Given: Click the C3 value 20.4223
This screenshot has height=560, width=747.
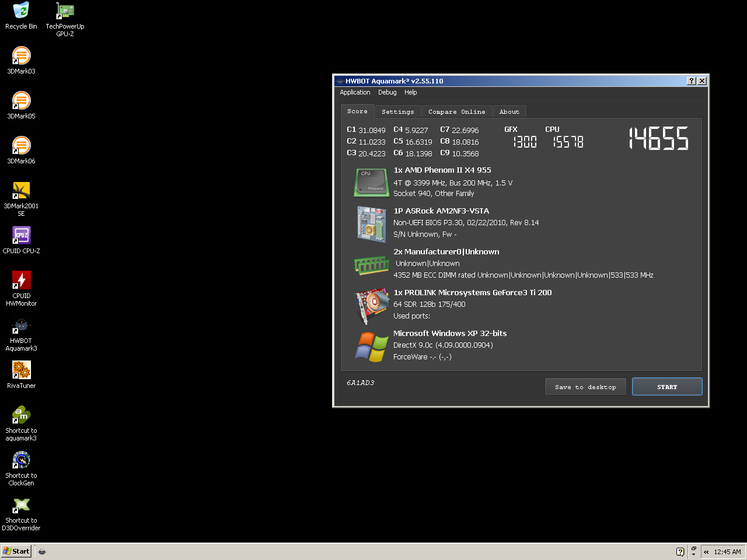Looking at the screenshot, I should 372,153.
